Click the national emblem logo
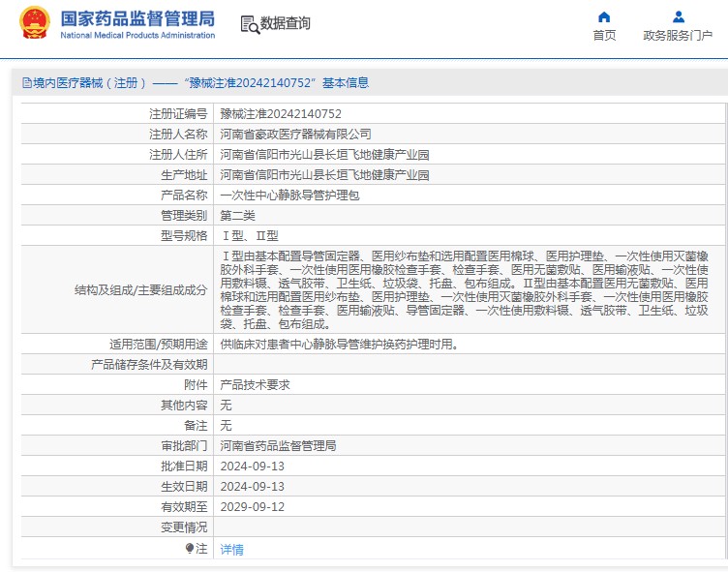The height and width of the screenshot is (572, 728). pyautogui.click(x=35, y=23)
